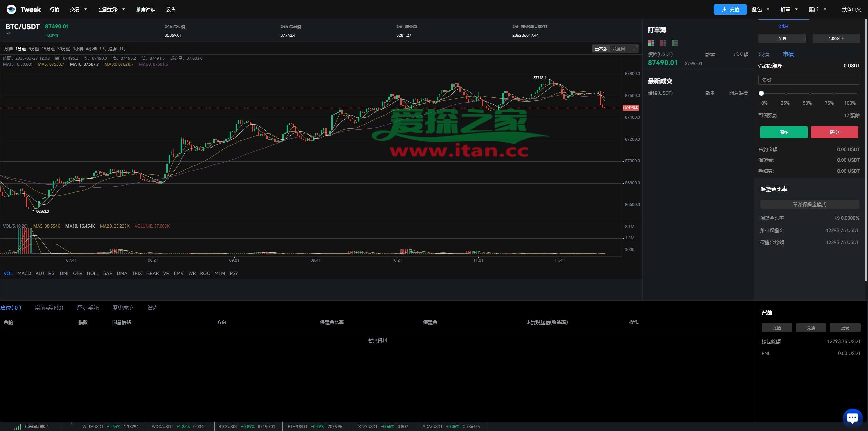The height and width of the screenshot is (431, 868).
Task: Click the margin ratio gauge icon
Action: pyautogui.click(x=837, y=218)
